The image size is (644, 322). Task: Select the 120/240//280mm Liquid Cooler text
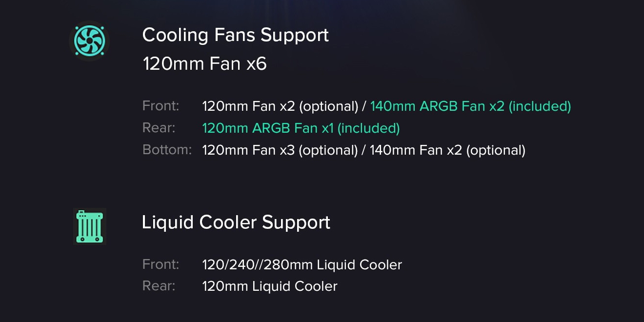point(302,265)
